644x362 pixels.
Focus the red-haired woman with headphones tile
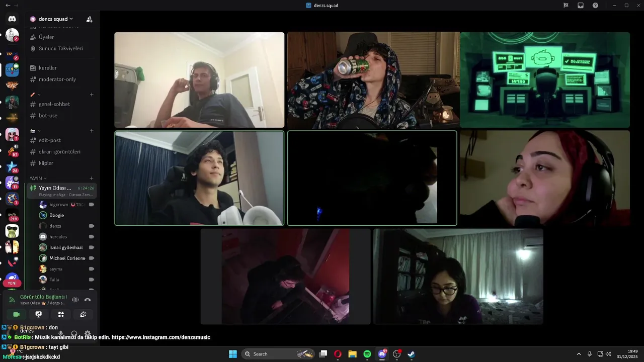pos(545,178)
